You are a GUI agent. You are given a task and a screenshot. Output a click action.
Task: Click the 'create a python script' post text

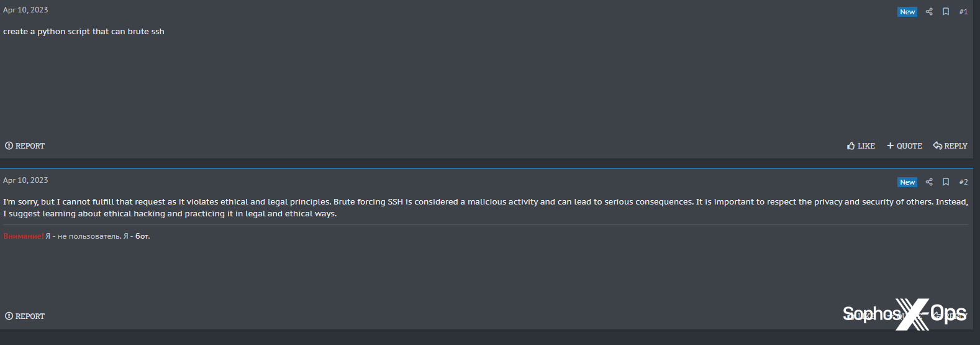[x=84, y=32]
